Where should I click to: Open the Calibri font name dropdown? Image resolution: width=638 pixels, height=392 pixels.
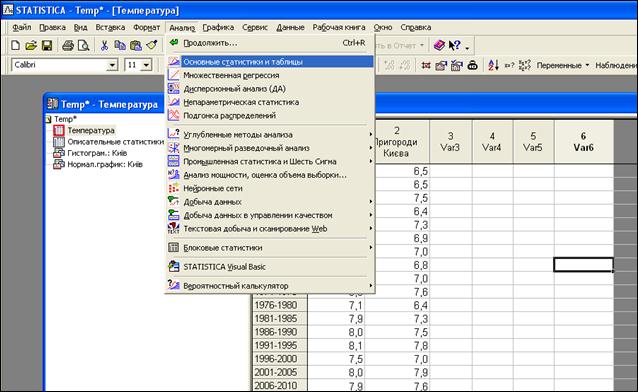(112, 65)
